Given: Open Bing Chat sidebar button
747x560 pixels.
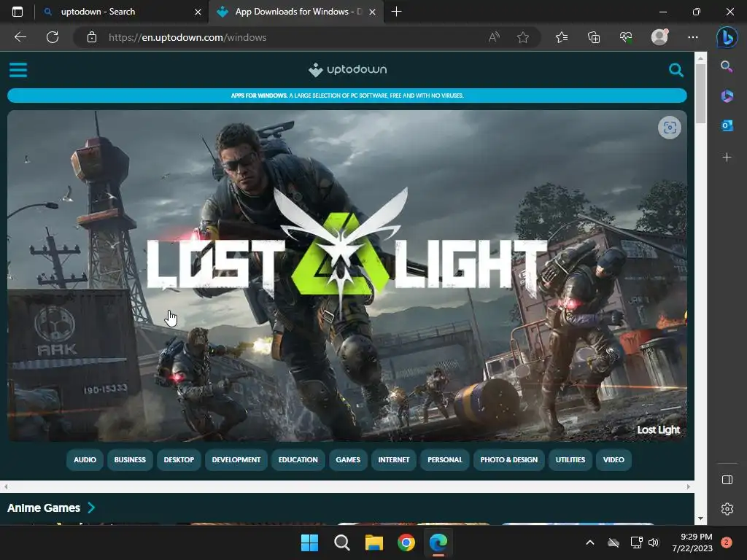Looking at the screenshot, I should pos(727,37).
